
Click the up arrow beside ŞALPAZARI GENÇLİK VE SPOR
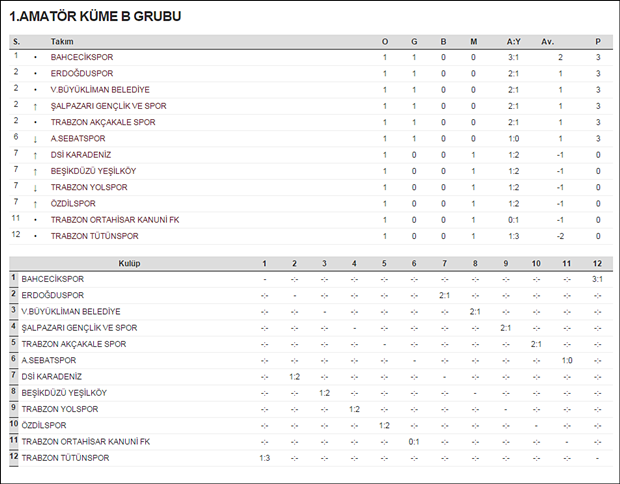point(35,106)
